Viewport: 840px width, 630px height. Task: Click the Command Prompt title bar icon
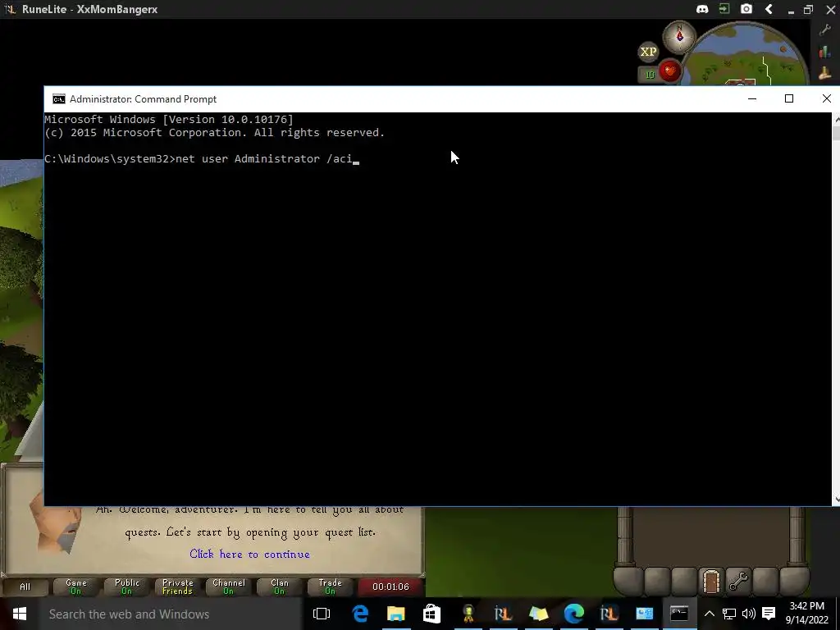(58, 99)
